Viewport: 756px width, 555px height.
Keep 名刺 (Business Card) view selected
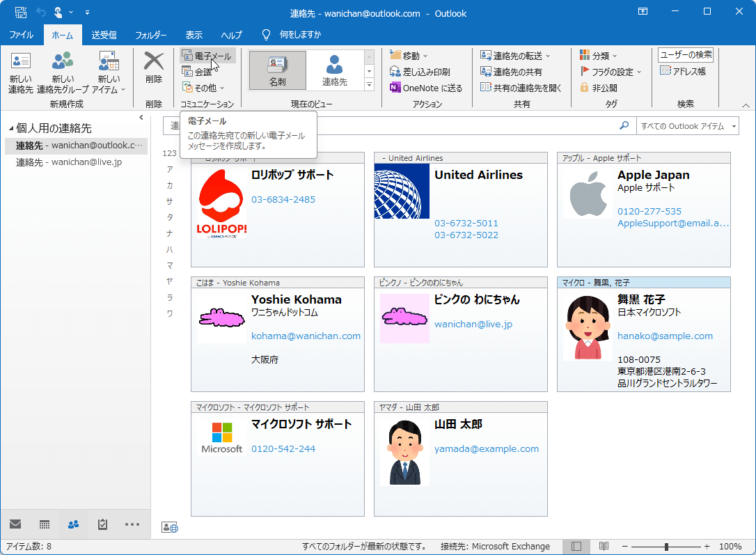point(276,70)
